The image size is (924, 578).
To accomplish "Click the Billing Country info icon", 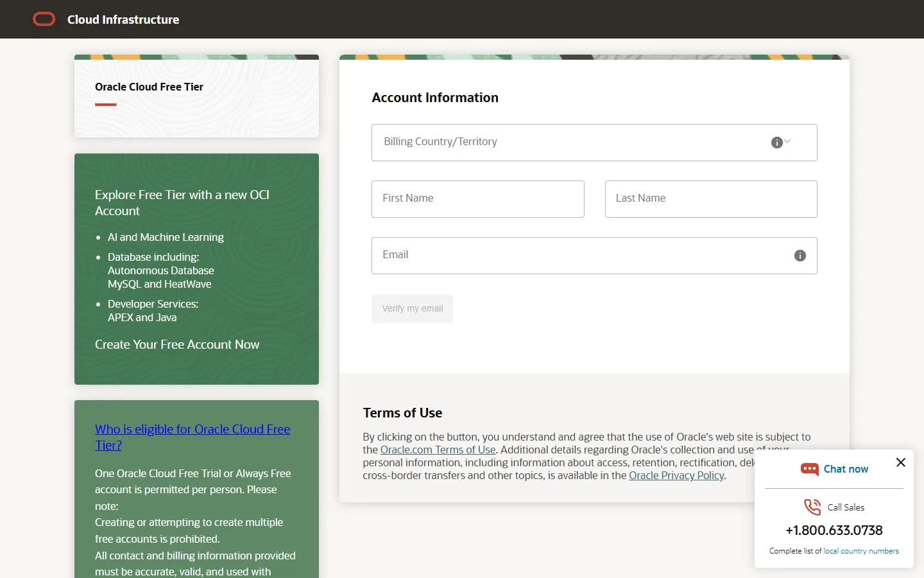I will [776, 143].
